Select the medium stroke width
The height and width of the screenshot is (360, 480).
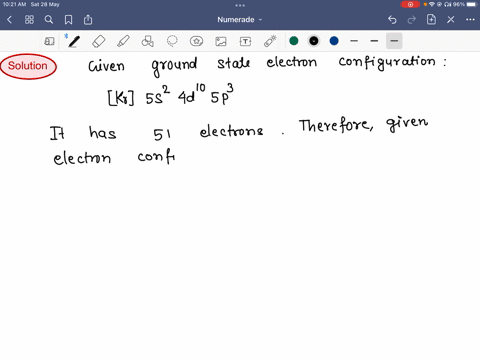point(374,41)
